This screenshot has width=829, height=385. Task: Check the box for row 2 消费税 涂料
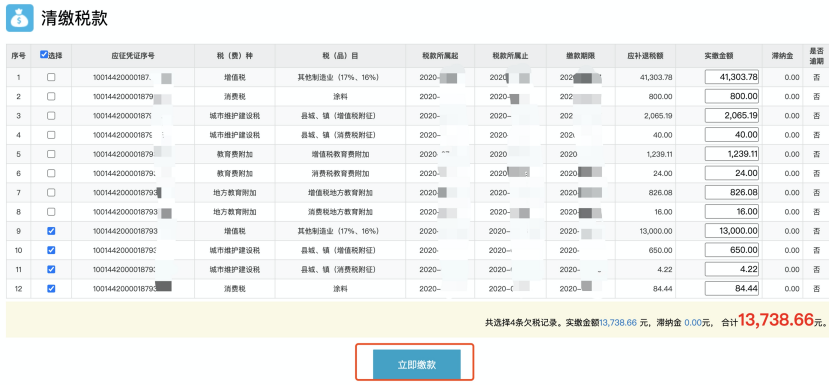click(x=51, y=96)
